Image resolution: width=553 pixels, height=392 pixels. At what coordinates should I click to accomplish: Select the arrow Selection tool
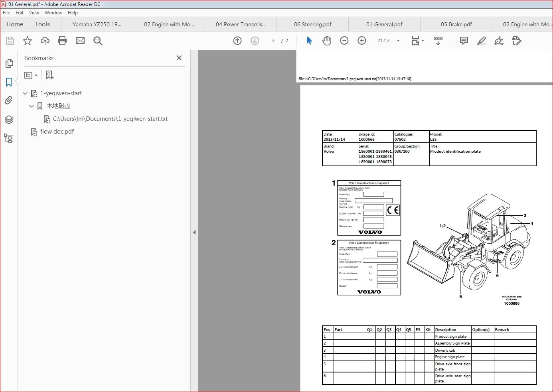point(309,41)
